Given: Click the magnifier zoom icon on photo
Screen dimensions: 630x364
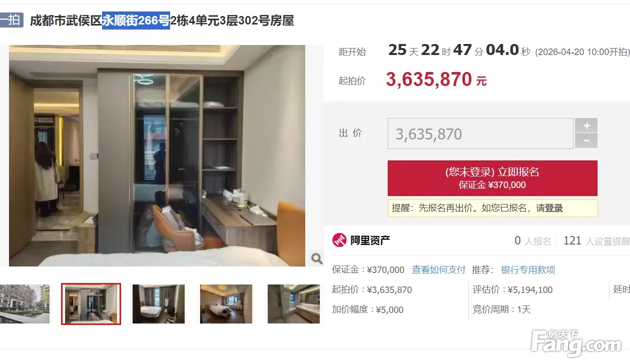Looking at the screenshot, I should pyautogui.click(x=316, y=258).
